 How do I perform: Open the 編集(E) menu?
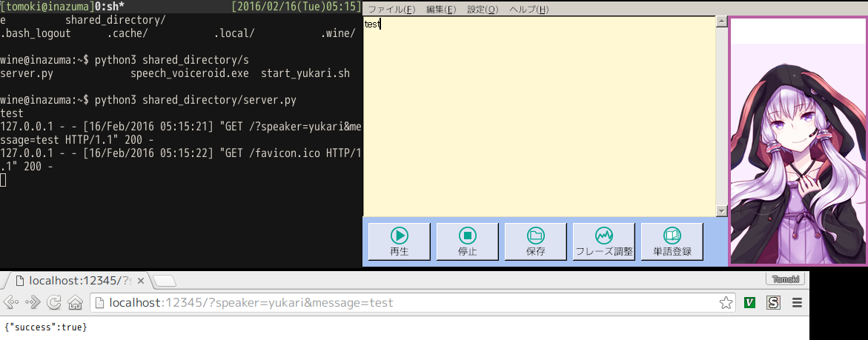point(441,10)
